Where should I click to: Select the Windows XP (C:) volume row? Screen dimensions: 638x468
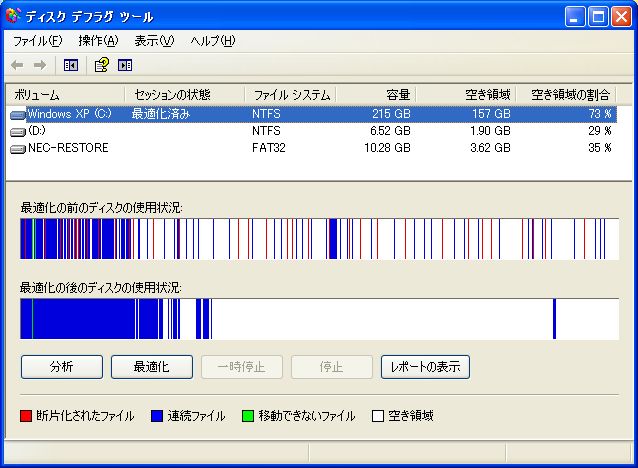[313, 114]
